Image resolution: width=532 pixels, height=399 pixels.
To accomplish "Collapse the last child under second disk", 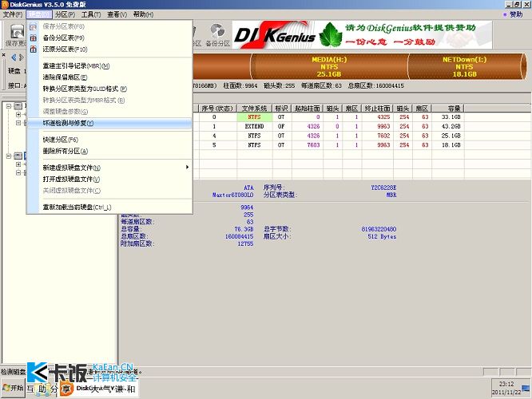I will click(x=18, y=173).
